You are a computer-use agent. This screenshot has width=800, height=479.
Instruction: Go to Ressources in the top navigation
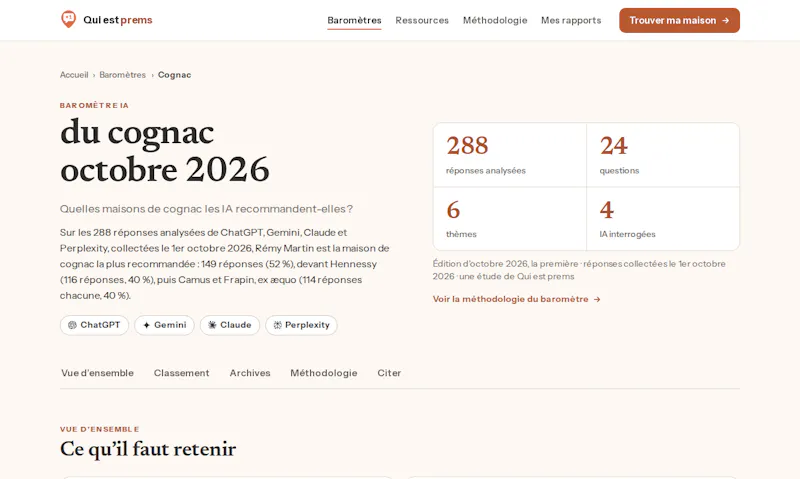[422, 20]
